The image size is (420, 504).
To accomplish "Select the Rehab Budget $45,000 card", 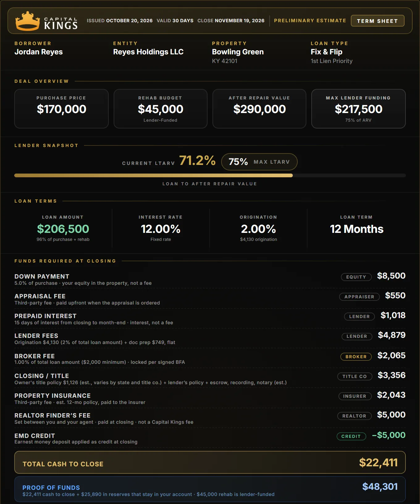I will tap(161, 109).
